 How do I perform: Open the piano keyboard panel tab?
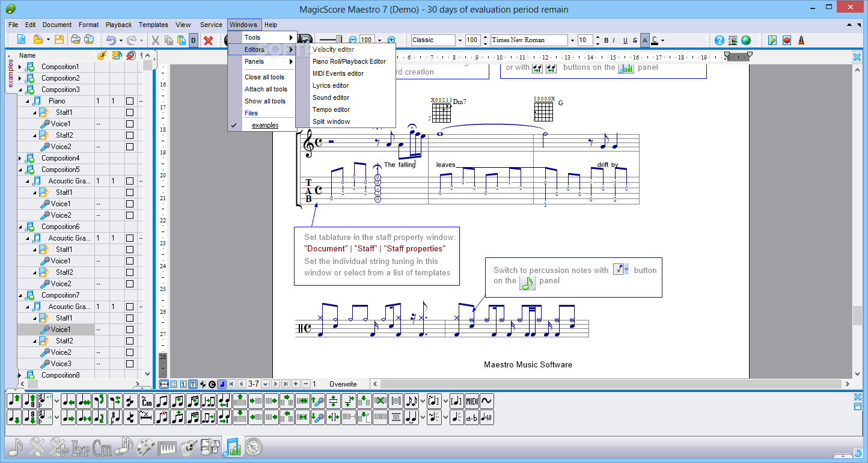[167, 447]
